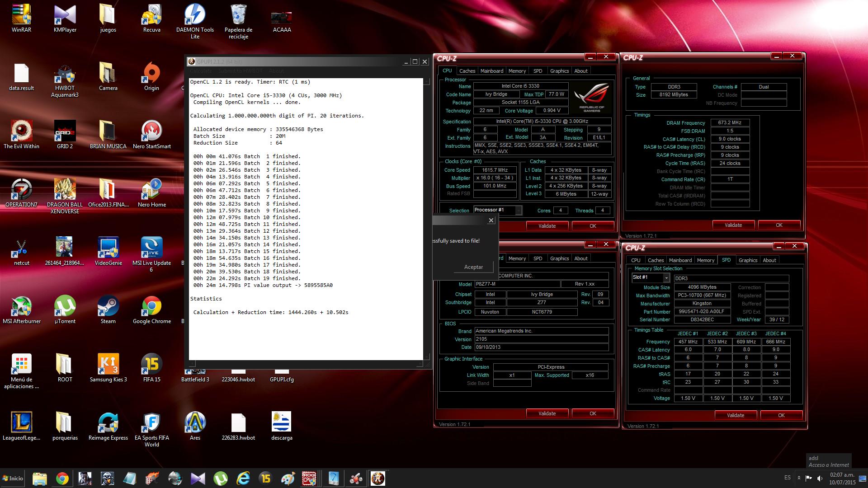Image resolution: width=868 pixels, height=488 pixels.
Task: Click Core Speed value 1615.7 MHz
Action: (495, 170)
